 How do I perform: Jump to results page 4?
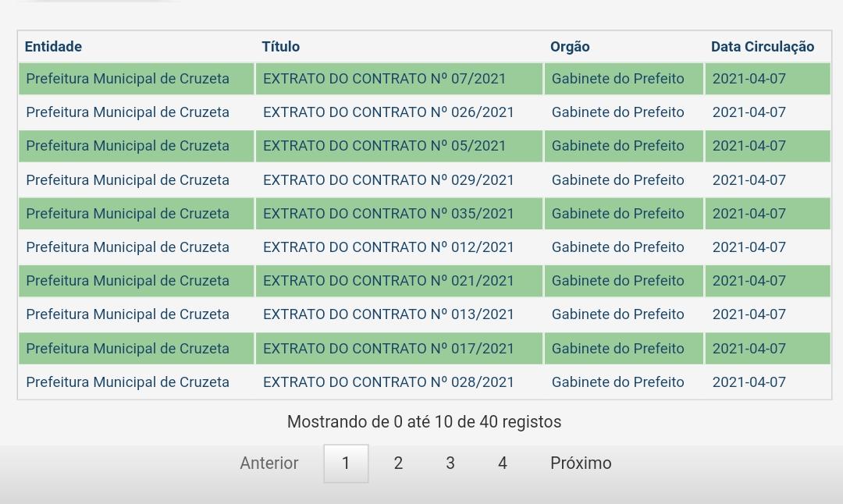pyautogui.click(x=503, y=463)
